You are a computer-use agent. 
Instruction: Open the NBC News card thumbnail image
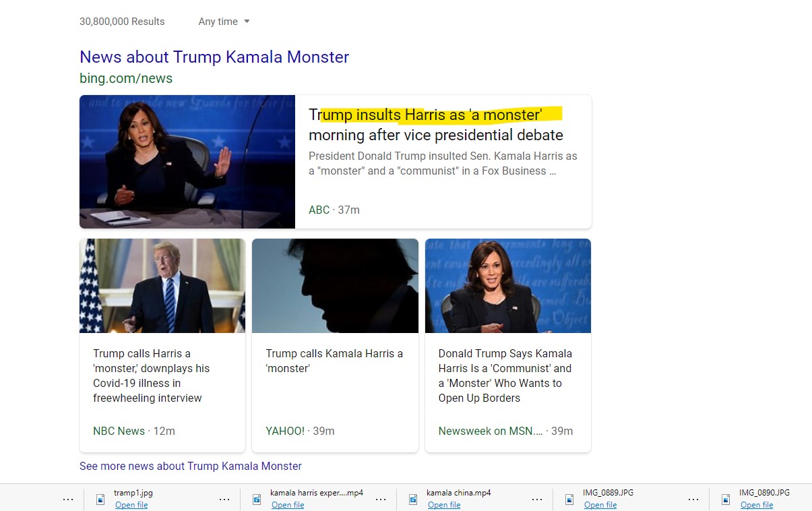click(162, 286)
